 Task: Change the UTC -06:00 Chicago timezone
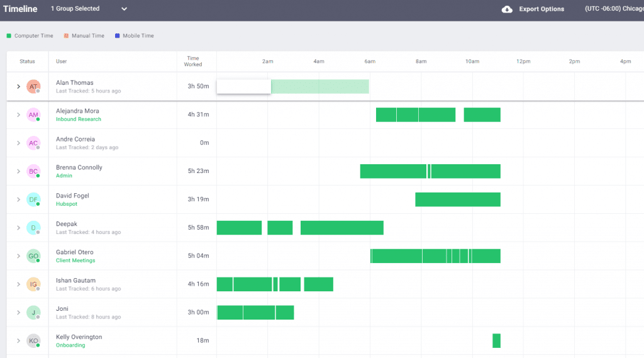click(x=614, y=9)
